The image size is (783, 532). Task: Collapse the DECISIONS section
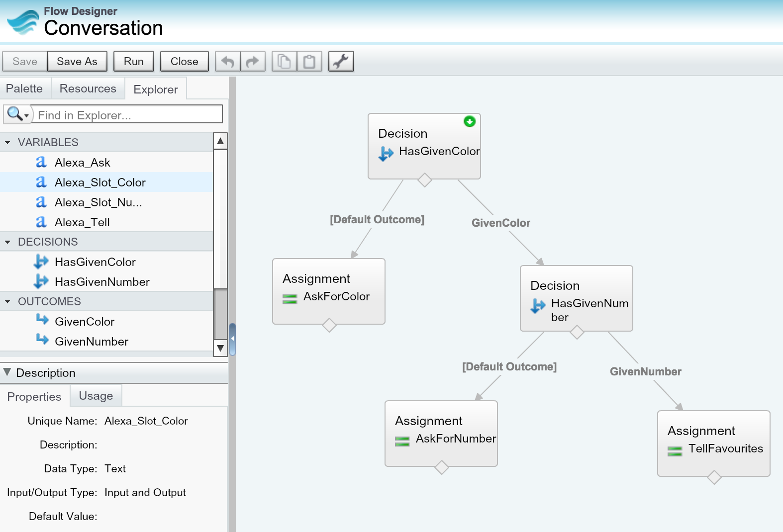point(7,242)
